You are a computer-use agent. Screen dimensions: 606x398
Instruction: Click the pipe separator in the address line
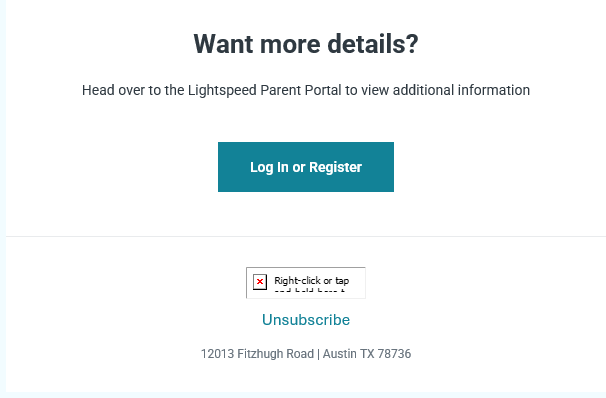click(318, 354)
